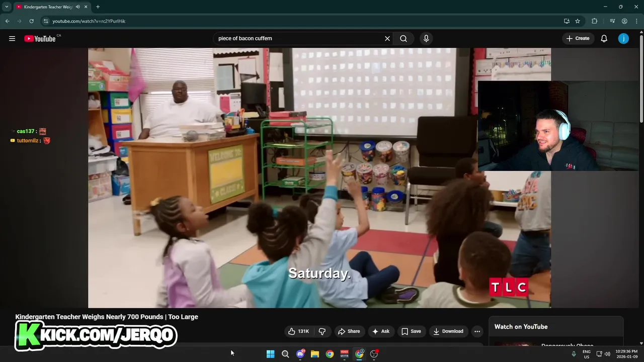Open Windows taskbar search
This screenshot has width=644, height=362.
(285, 354)
